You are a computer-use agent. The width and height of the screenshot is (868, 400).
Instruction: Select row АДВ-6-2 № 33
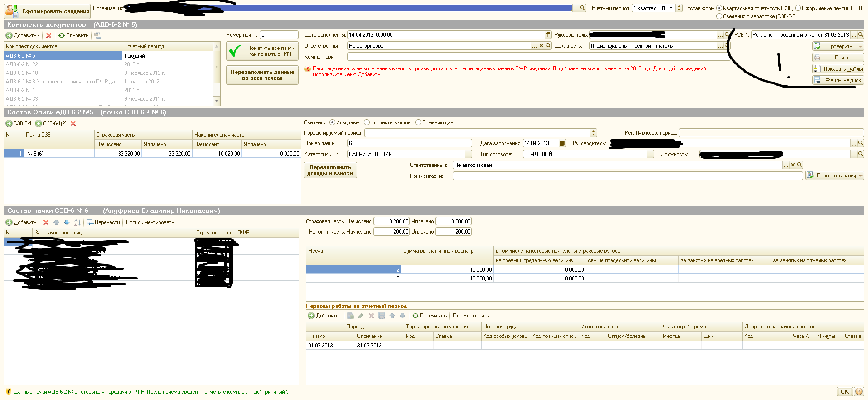109,99
